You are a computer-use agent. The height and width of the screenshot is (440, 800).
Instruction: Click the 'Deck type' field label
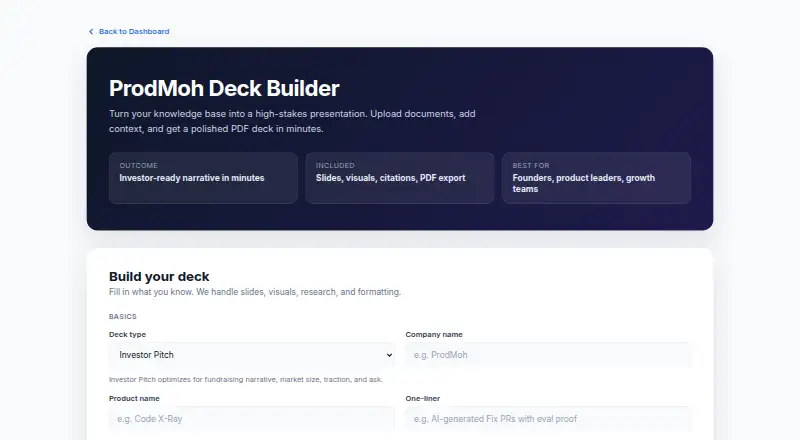click(128, 334)
